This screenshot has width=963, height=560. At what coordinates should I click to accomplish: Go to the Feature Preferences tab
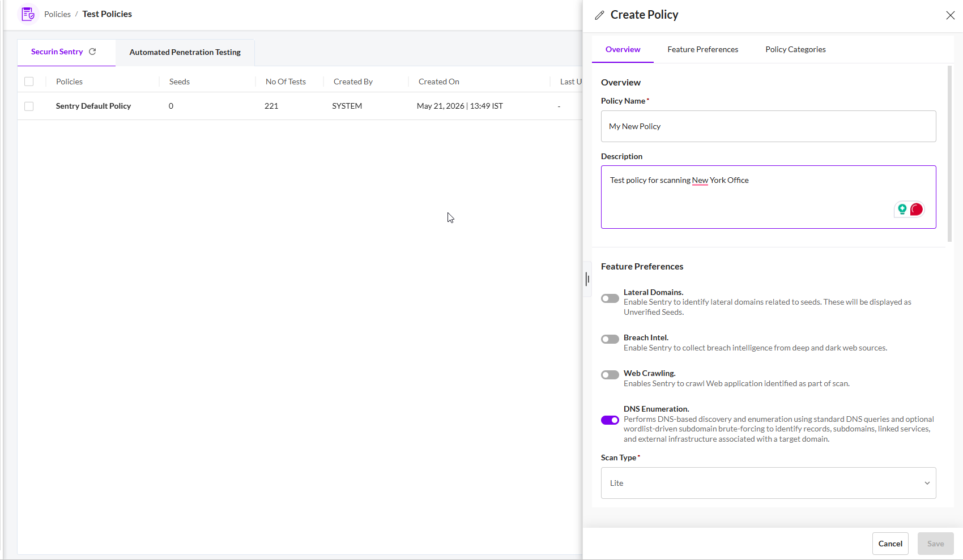point(702,49)
